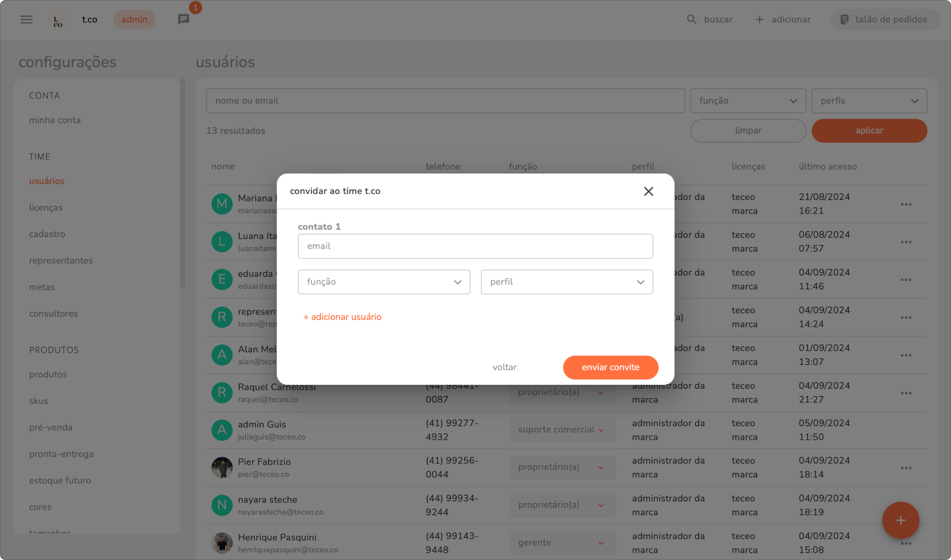Screen dimensions: 951x560
Task: Open the perfis filter dropdown
Action: point(869,101)
